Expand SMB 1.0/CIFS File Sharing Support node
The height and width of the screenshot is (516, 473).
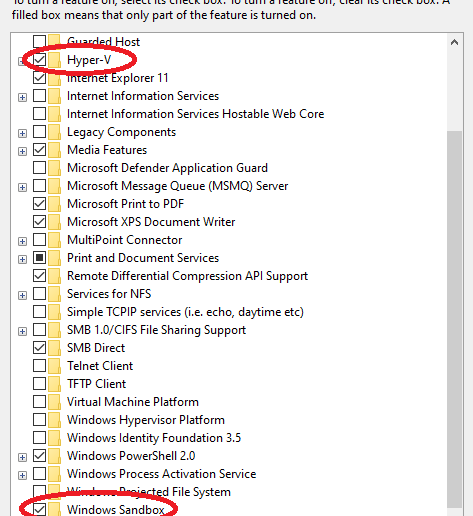pos(22,331)
